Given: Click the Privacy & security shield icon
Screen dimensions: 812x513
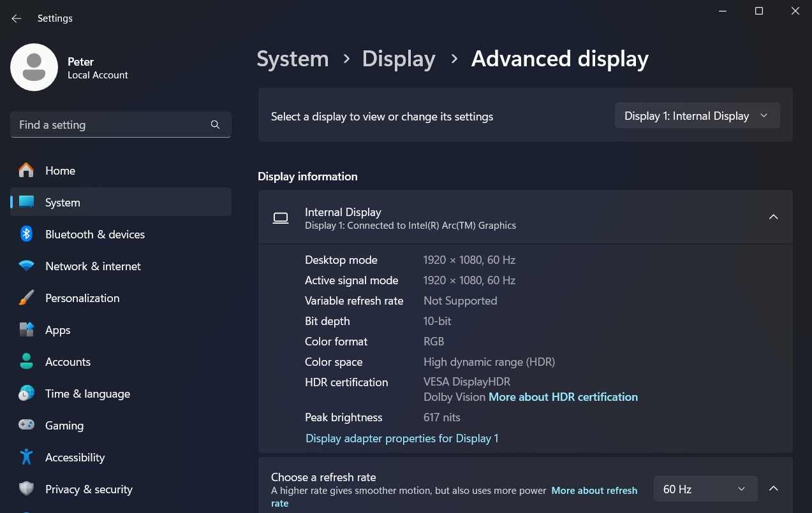Looking at the screenshot, I should pos(26,489).
